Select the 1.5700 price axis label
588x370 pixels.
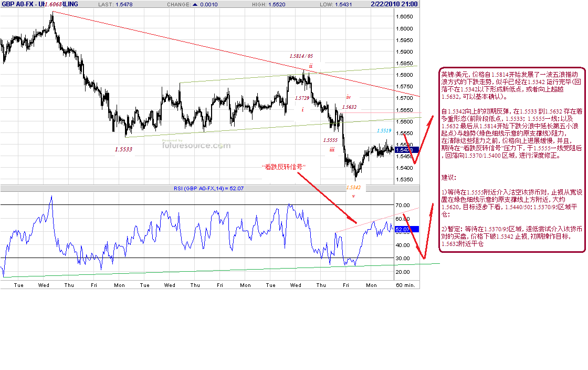tap(404, 98)
